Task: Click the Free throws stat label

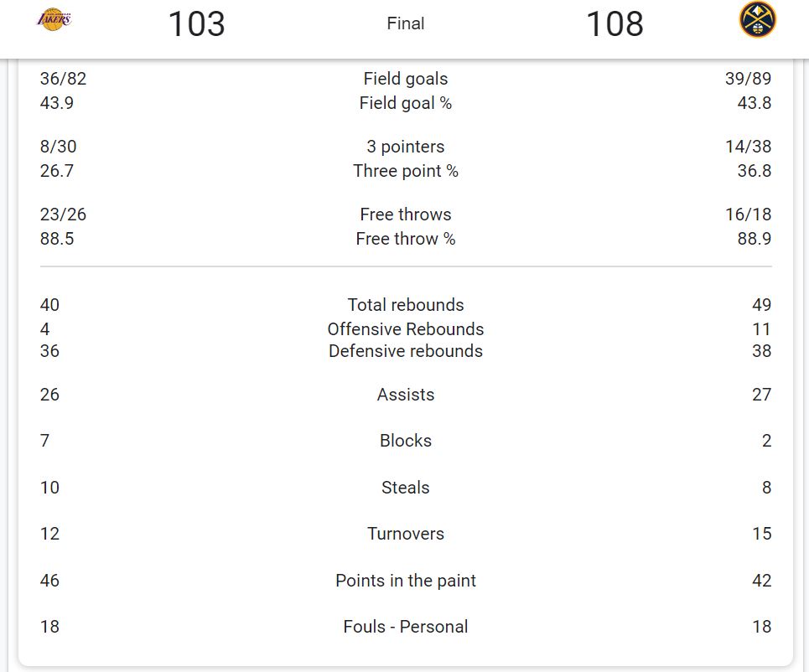Action: point(406,215)
